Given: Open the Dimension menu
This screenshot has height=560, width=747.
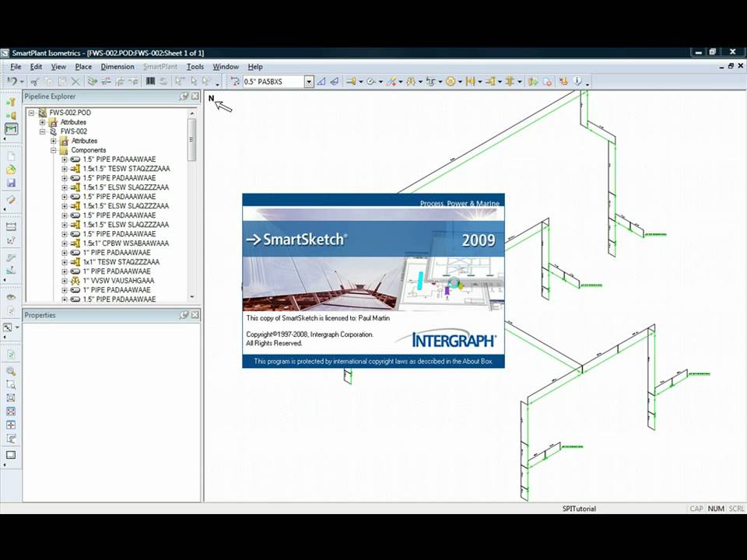Looking at the screenshot, I should pyautogui.click(x=117, y=67).
